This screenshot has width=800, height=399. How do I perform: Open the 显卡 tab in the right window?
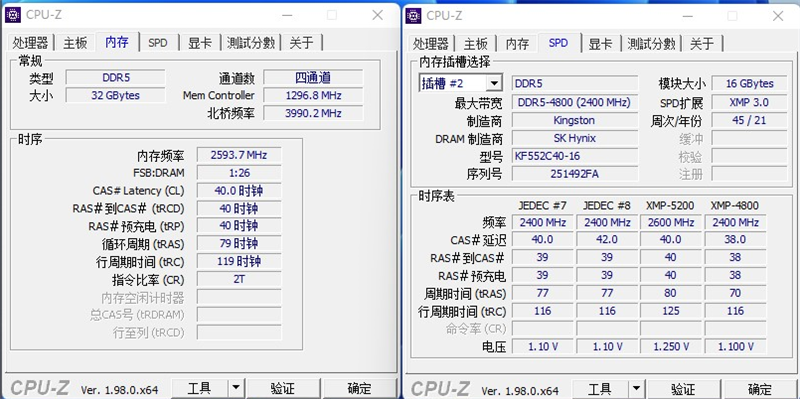(600, 43)
